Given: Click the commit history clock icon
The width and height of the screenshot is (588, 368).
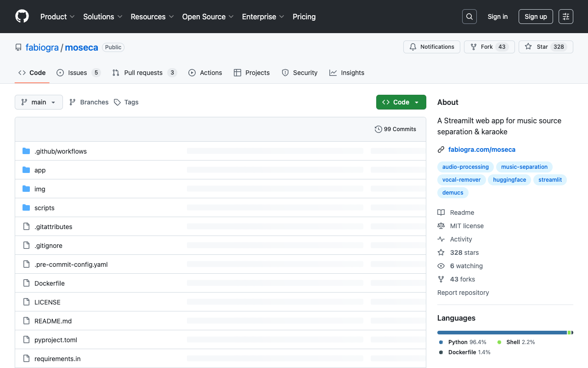Looking at the screenshot, I should tap(379, 129).
